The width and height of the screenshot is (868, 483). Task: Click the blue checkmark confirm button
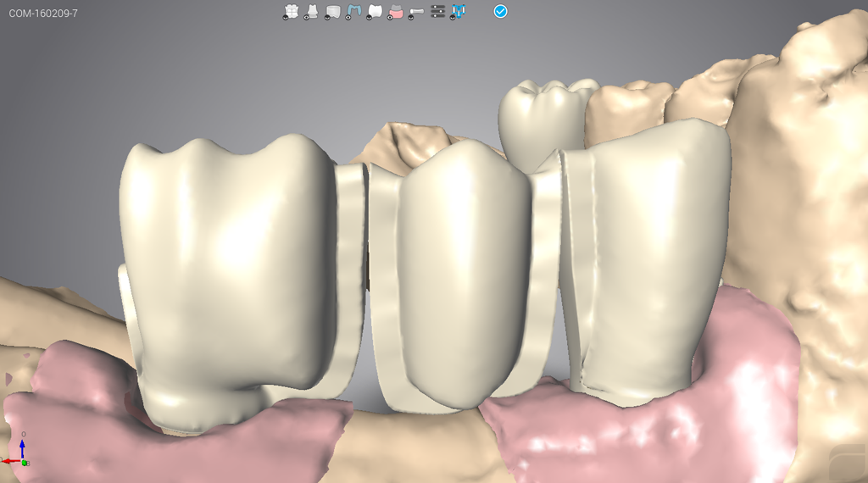pos(500,11)
